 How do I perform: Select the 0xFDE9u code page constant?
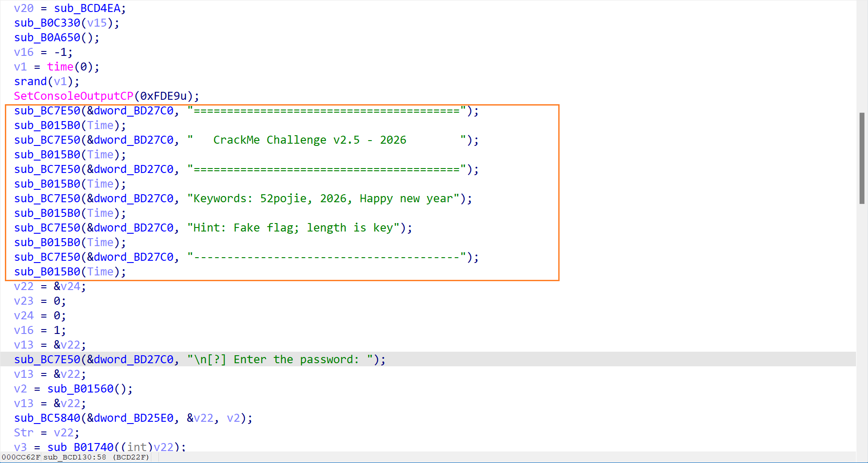click(x=163, y=96)
